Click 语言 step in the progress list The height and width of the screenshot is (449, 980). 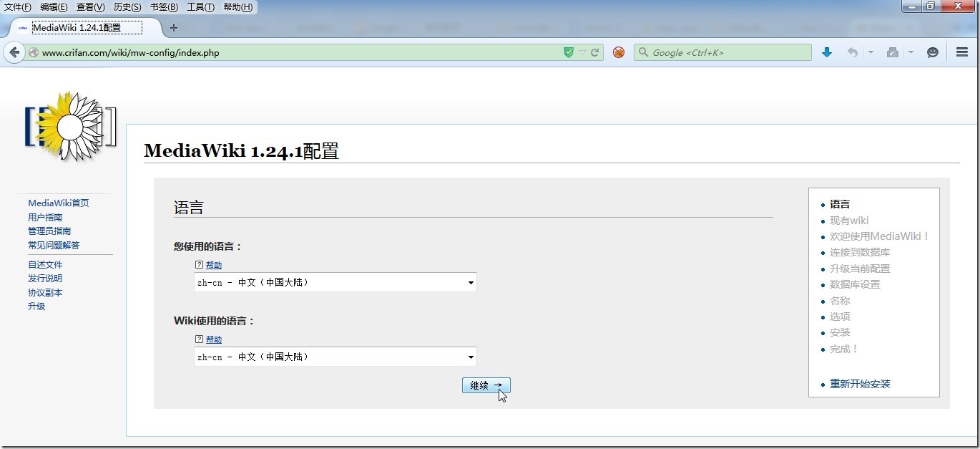(x=840, y=204)
